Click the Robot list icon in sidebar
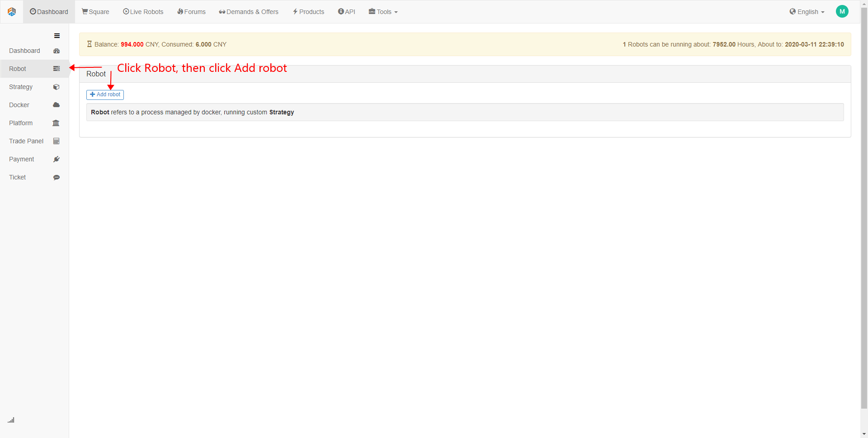 click(x=57, y=69)
